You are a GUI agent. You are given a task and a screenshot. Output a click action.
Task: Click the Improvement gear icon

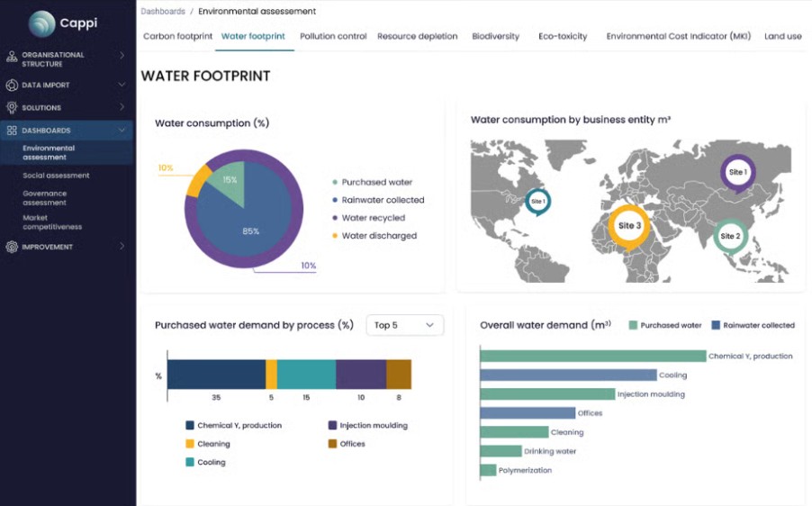12,247
